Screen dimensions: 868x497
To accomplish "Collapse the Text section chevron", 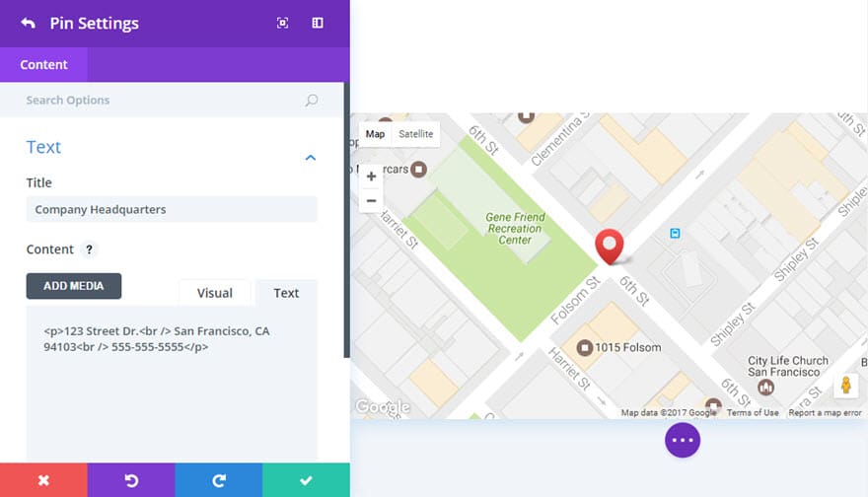I will 311,158.
